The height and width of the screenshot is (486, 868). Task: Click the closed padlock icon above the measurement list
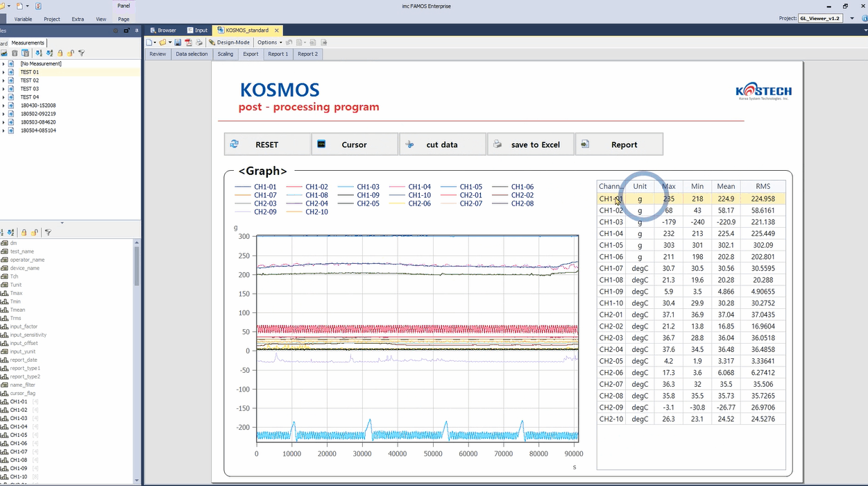(60, 53)
